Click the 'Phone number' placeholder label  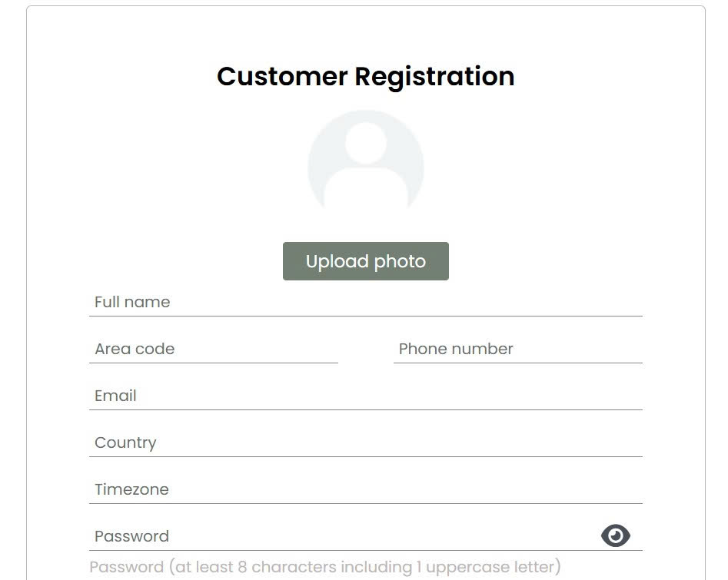(x=456, y=350)
